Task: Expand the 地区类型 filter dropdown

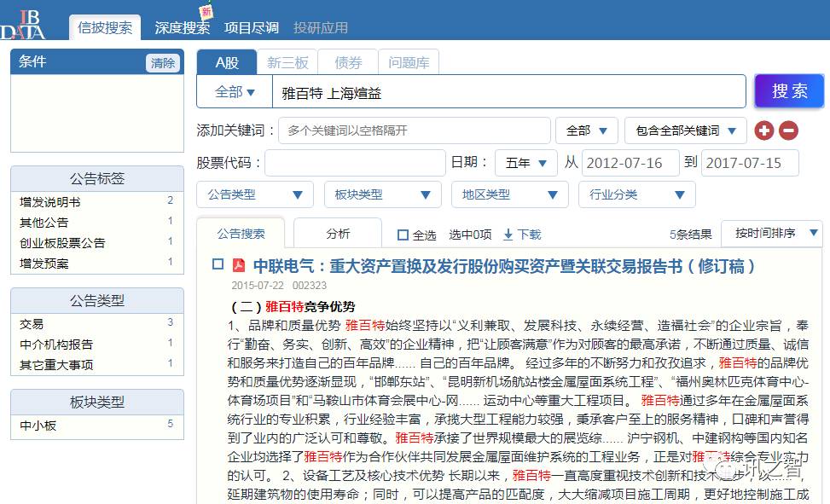Action: [510, 194]
